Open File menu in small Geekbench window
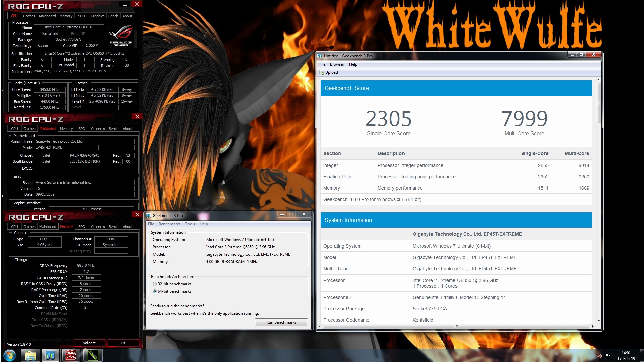 pyautogui.click(x=151, y=224)
